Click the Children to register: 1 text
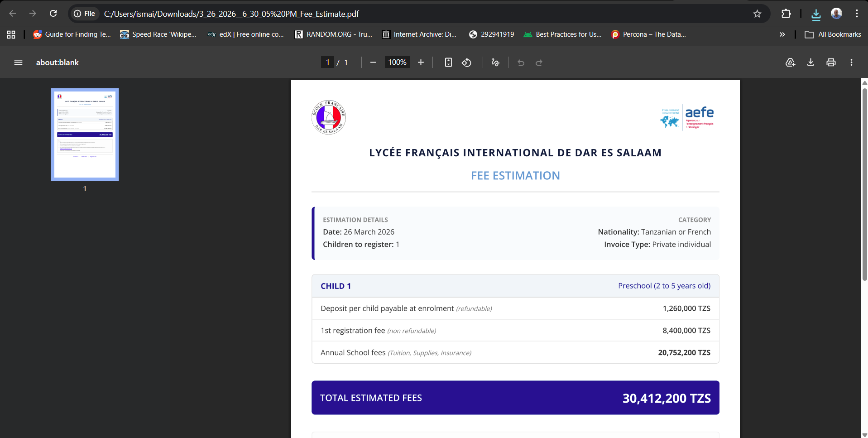 tap(361, 245)
